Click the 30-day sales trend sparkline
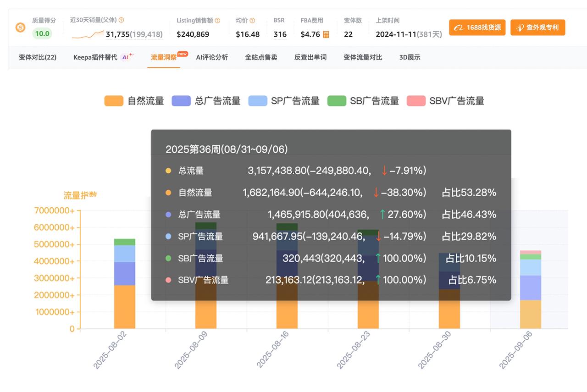Image resolution: width=587 pixels, height=392 pixels. coord(88,34)
